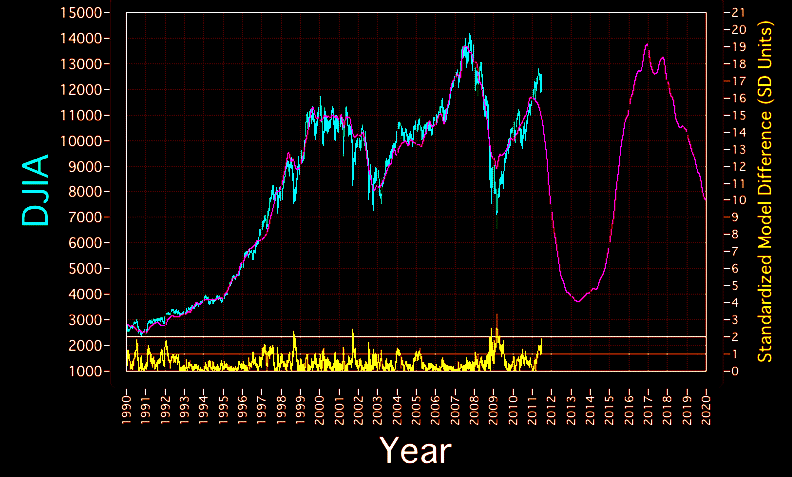Click the 2009 year label
Viewport: 792px width, 477px height.
(493, 409)
